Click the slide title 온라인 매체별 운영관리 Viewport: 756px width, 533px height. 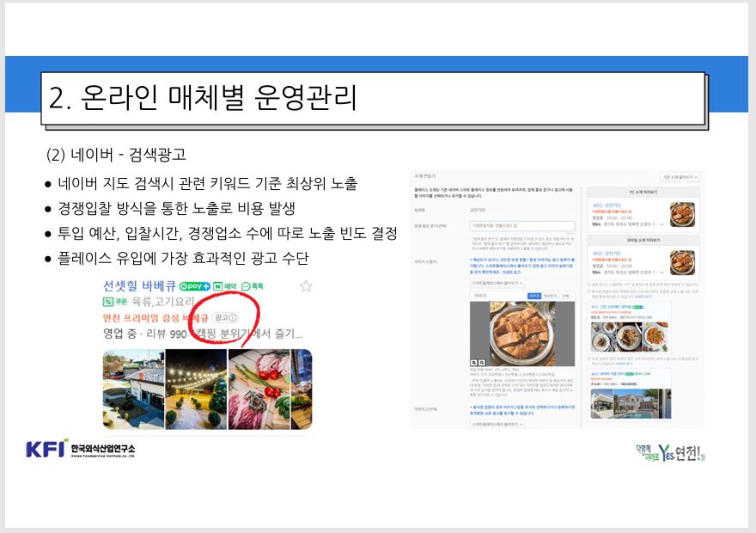point(202,98)
